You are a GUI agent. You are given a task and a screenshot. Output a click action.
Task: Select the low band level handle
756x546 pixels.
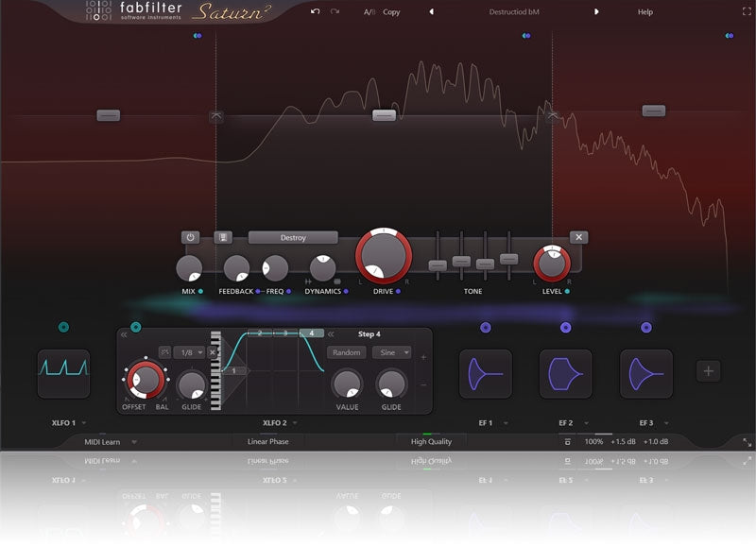pyautogui.click(x=109, y=115)
